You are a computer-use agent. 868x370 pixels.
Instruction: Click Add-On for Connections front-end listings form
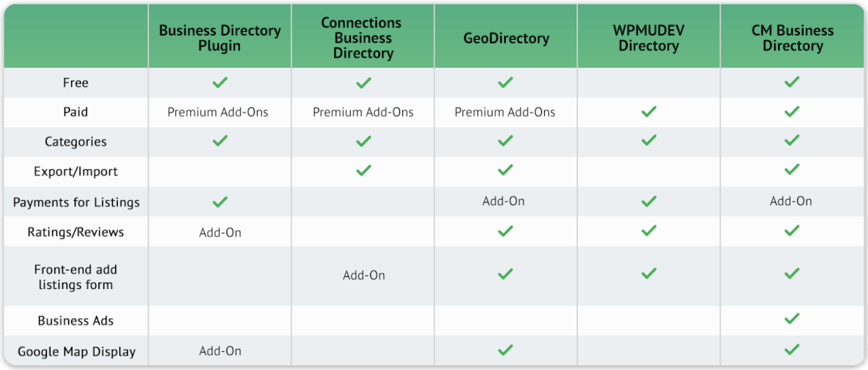click(x=364, y=275)
